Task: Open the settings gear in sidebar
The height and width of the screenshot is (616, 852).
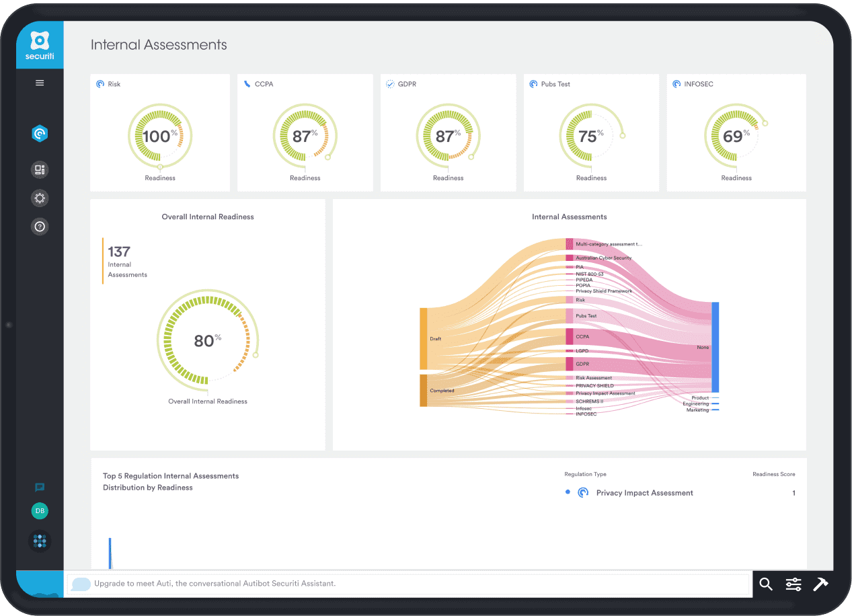Action: click(x=40, y=198)
